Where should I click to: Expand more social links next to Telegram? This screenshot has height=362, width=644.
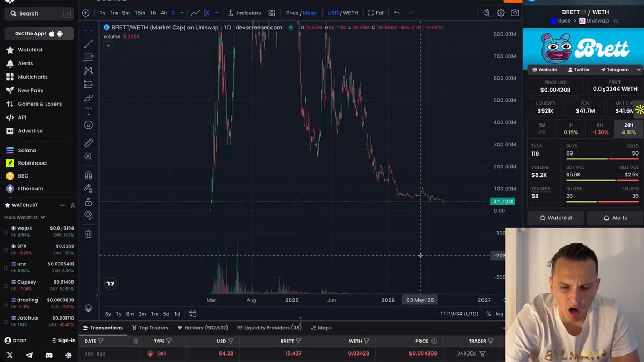[x=639, y=70]
